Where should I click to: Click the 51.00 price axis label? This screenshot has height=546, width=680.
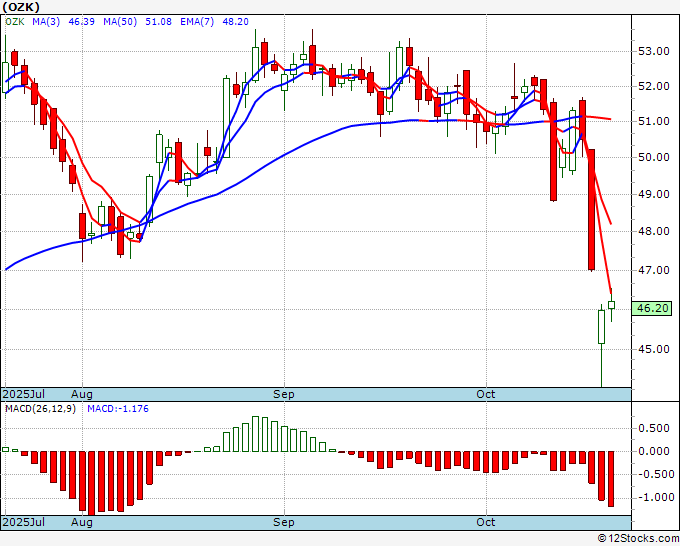(x=654, y=121)
